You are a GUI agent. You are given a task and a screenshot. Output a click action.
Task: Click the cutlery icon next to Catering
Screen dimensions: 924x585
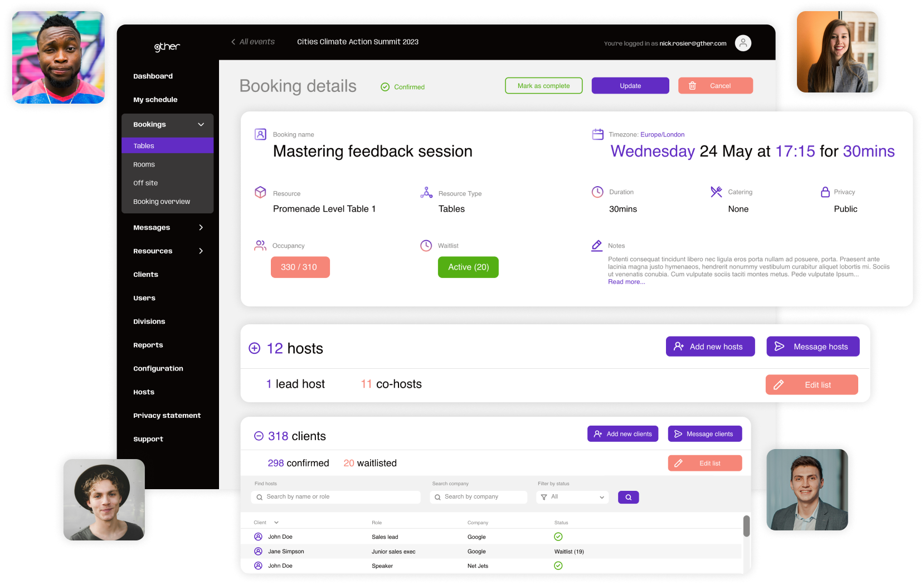click(x=716, y=192)
